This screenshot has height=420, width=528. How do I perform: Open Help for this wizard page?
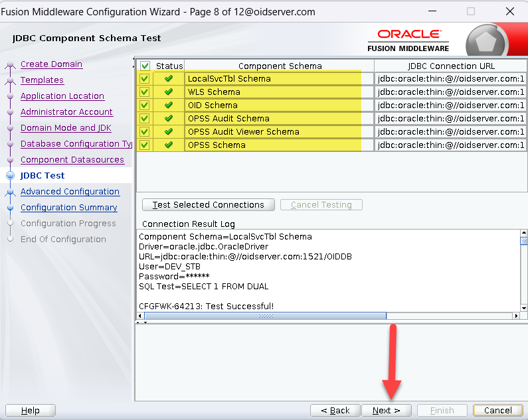[31, 411]
